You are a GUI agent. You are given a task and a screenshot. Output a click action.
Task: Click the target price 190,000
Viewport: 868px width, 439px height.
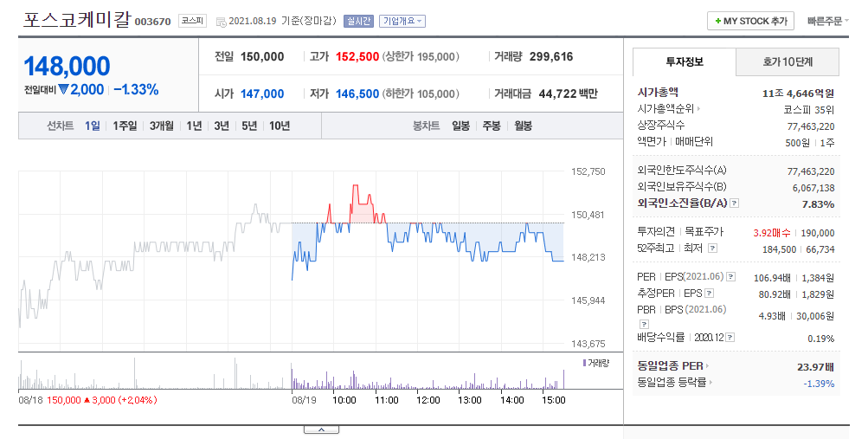pyautogui.click(x=818, y=233)
